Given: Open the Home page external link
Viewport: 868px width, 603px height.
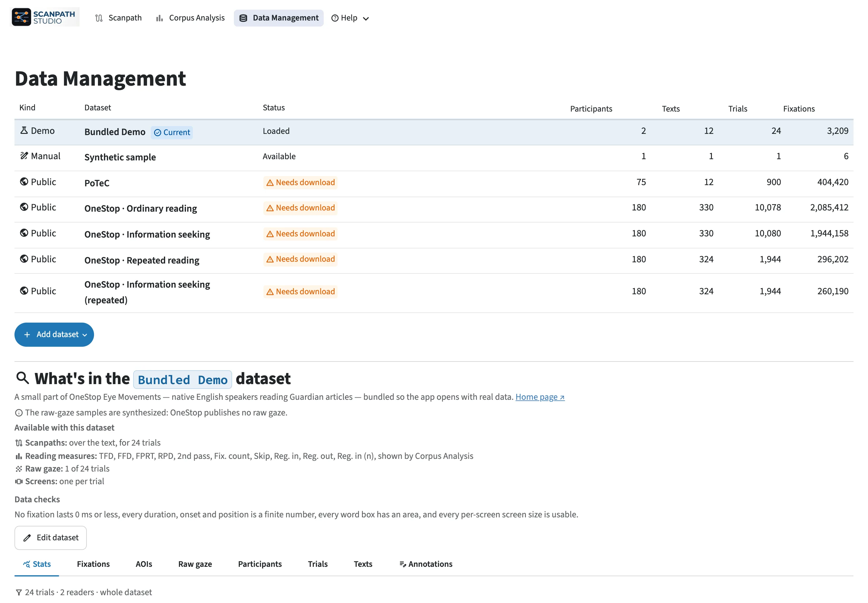Looking at the screenshot, I should pyautogui.click(x=540, y=397).
